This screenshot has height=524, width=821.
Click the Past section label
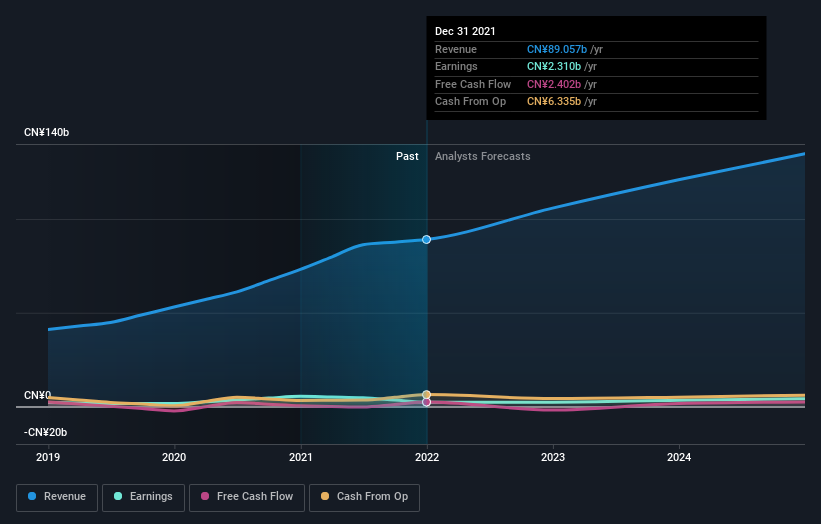(407, 157)
